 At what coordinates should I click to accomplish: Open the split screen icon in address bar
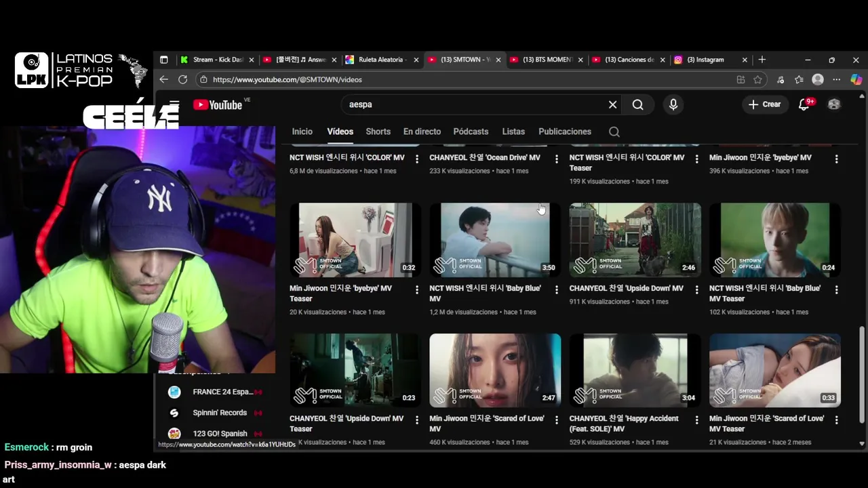pyautogui.click(x=741, y=79)
